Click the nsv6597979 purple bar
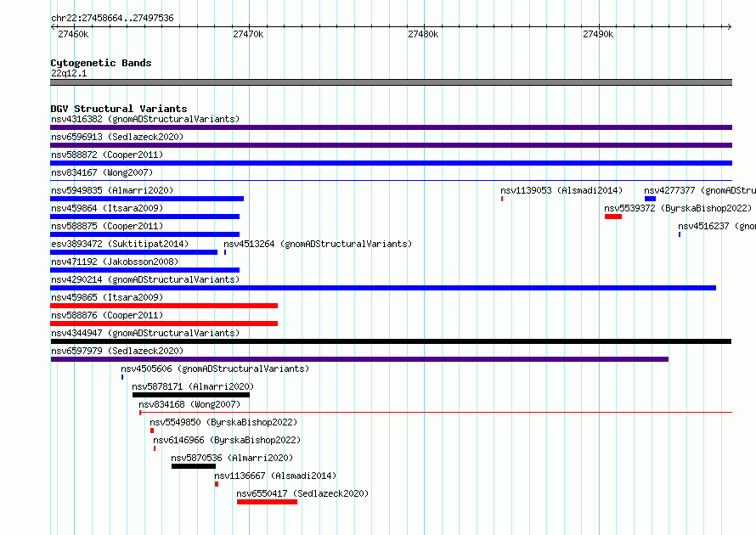The width and height of the screenshot is (756, 535). 359,359
